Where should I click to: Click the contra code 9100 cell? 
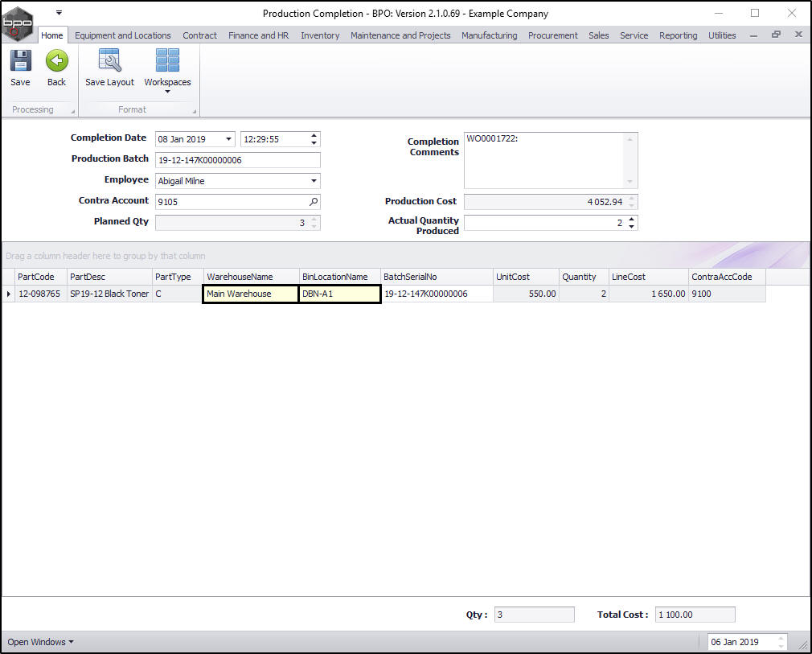pos(727,294)
